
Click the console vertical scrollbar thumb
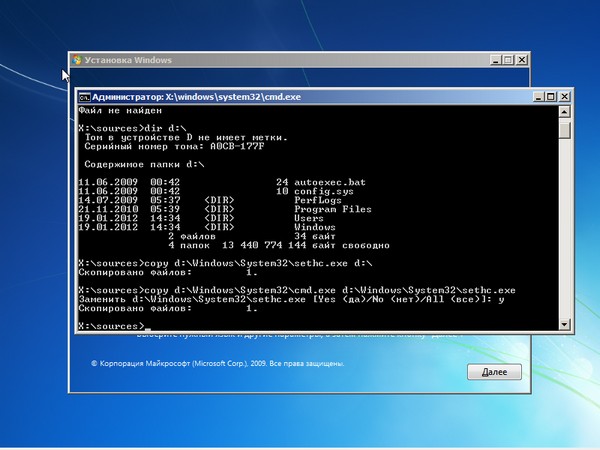click(x=565, y=130)
